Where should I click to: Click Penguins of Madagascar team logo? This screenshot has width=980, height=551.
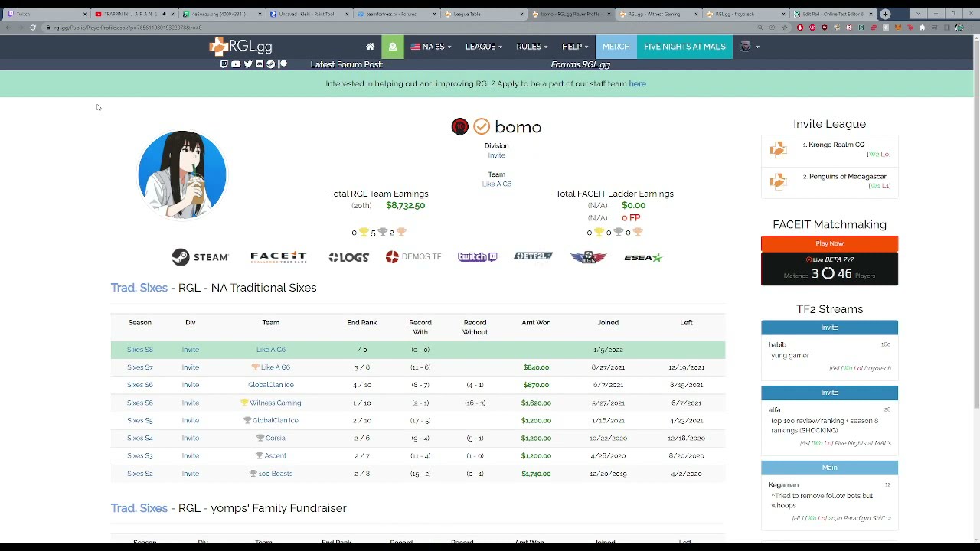click(x=778, y=181)
